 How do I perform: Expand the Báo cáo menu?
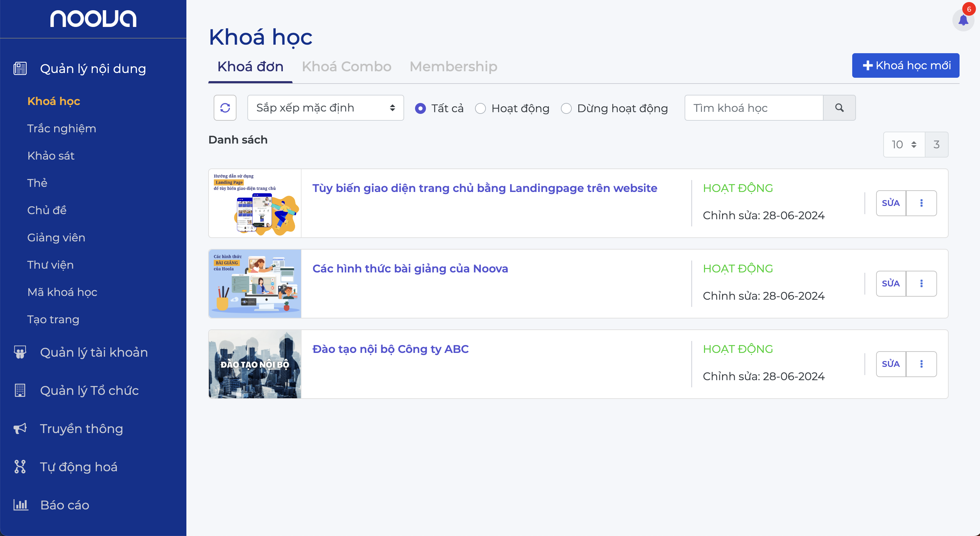[x=65, y=505]
